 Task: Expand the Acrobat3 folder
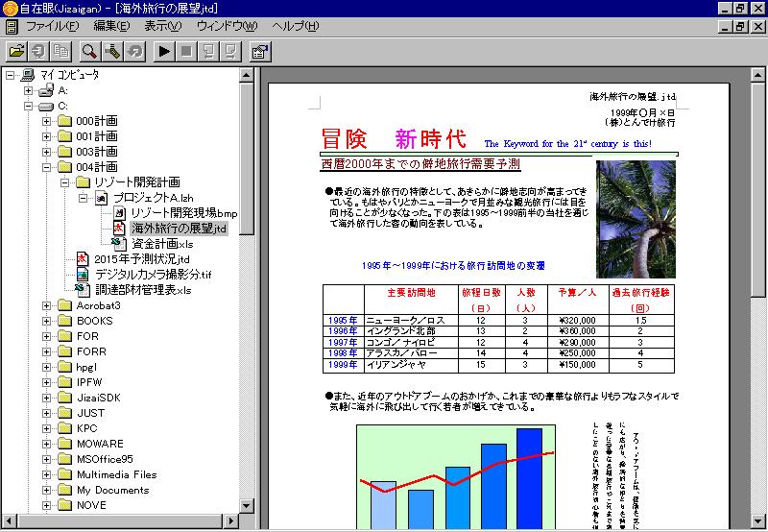click(47, 305)
